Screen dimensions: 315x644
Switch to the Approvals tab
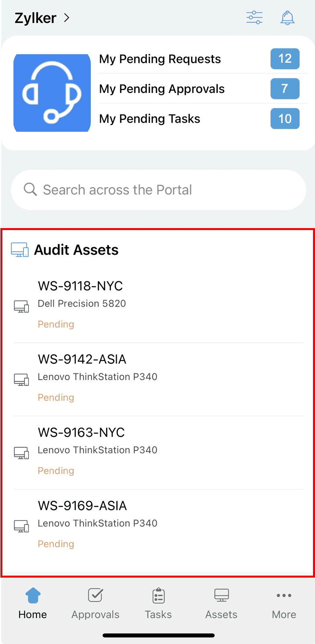click(x=95, y=603)
